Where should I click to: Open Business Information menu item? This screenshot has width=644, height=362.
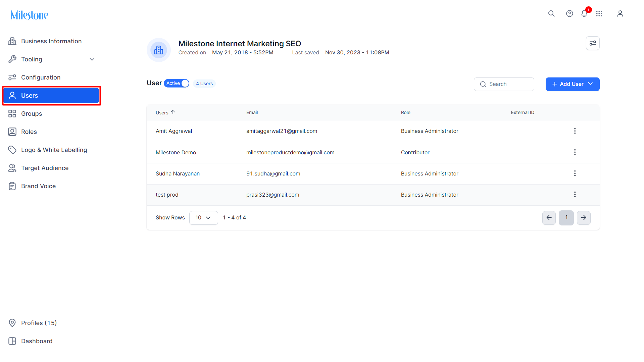tap(51, 41)
